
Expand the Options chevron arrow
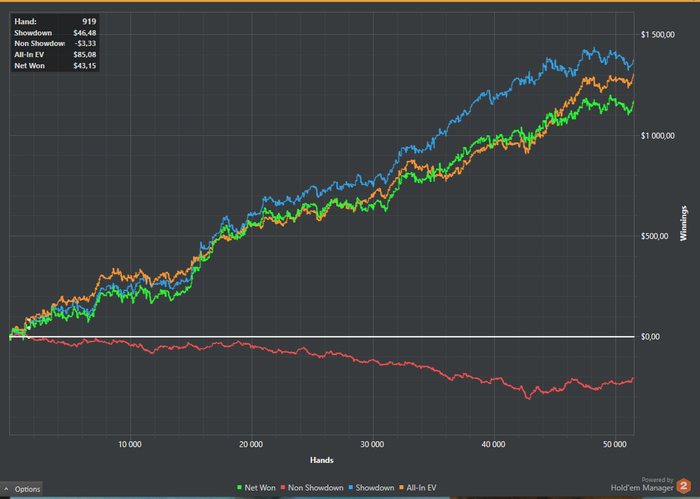coord(6,489)
